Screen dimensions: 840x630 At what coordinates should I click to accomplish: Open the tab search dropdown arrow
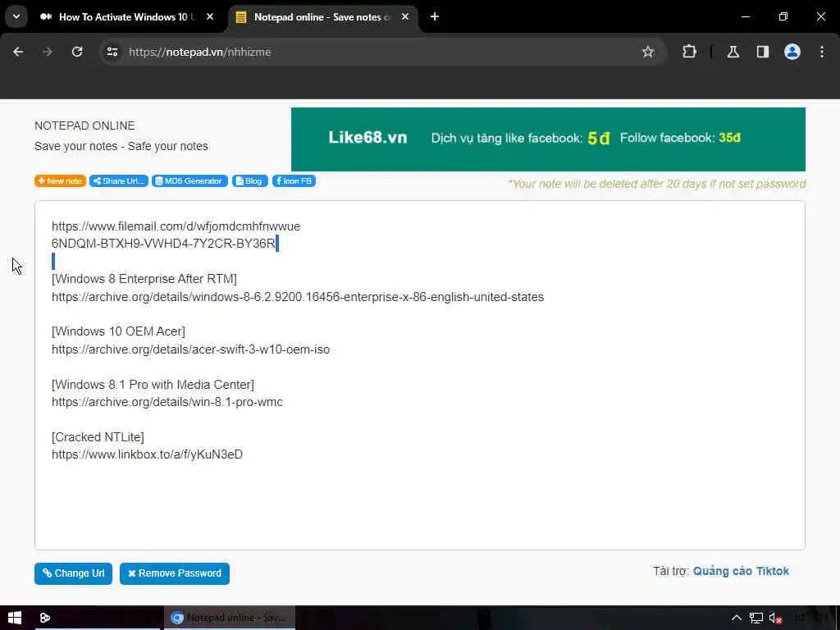[16, 16]
